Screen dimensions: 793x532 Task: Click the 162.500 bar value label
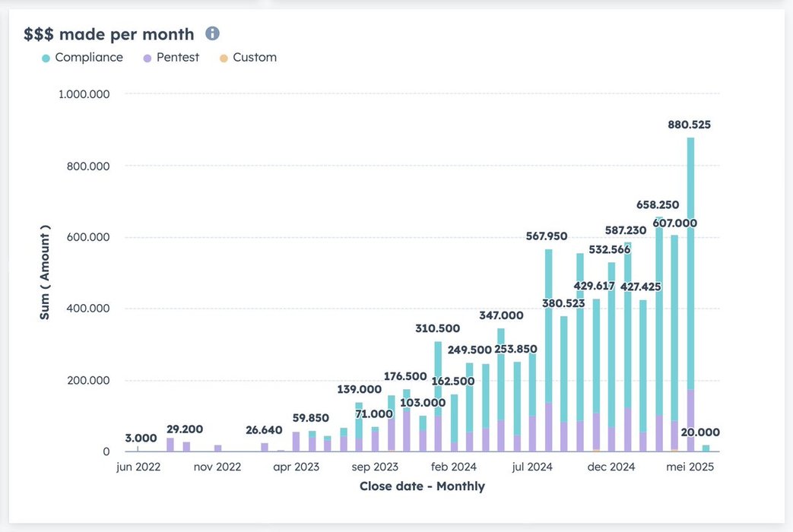point(452,382)
